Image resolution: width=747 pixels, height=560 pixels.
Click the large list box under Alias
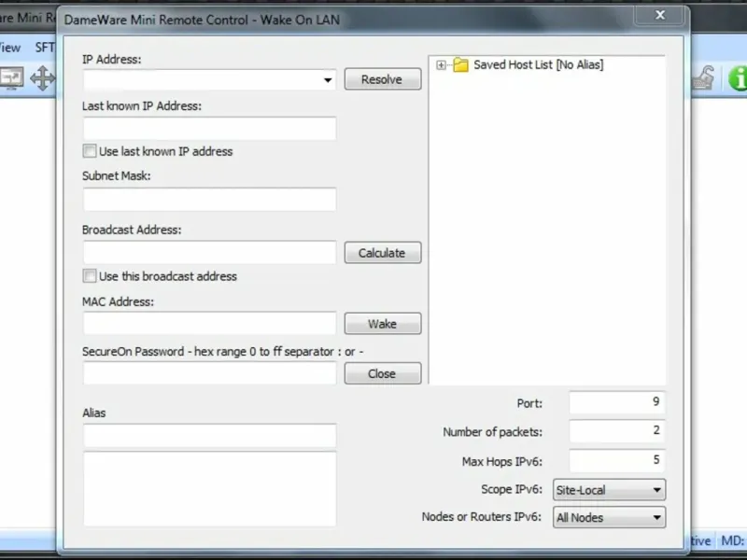click(209, 488)
